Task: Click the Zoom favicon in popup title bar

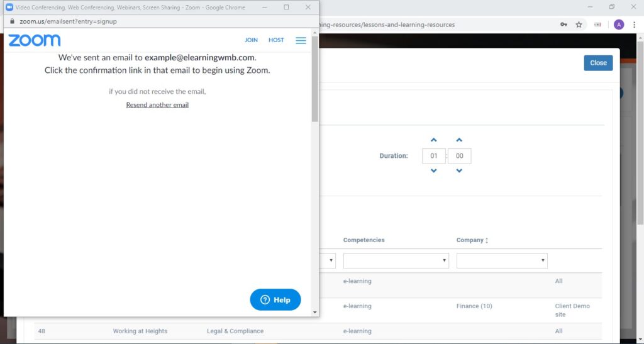Action: click(9, 7)
